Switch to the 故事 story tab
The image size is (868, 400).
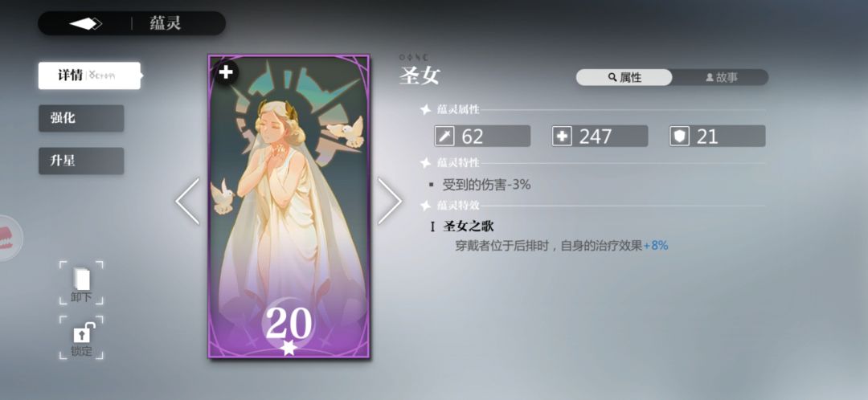pyautogui.click(x=721, y=77)
